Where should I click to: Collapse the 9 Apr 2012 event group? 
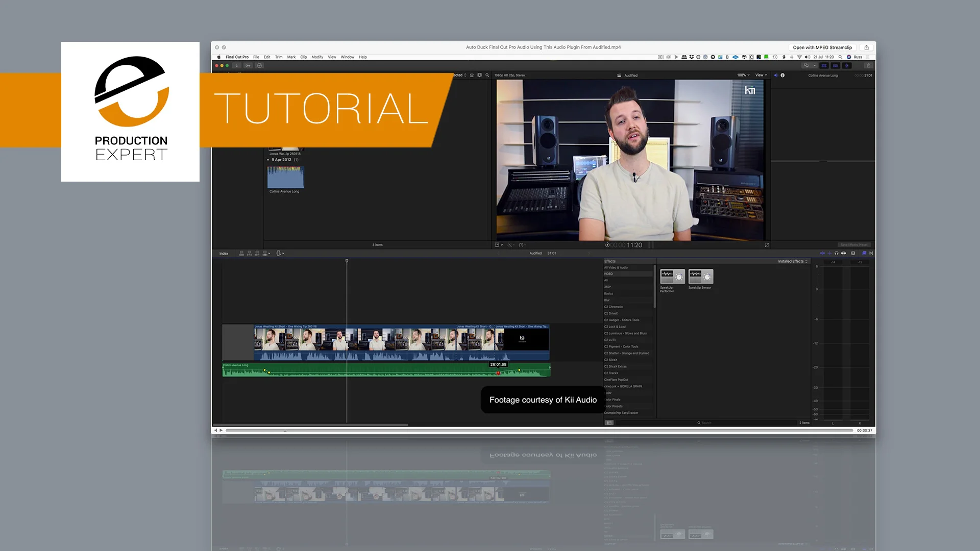coord(268,160)
